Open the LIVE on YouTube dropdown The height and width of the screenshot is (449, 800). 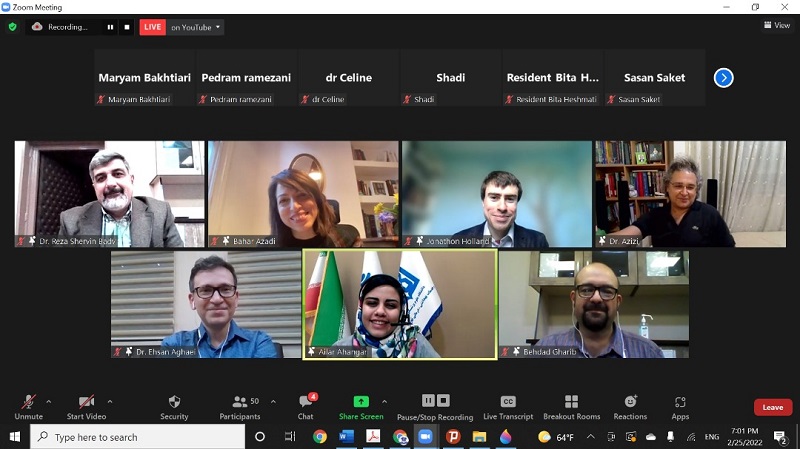click(x=195, y=27)
